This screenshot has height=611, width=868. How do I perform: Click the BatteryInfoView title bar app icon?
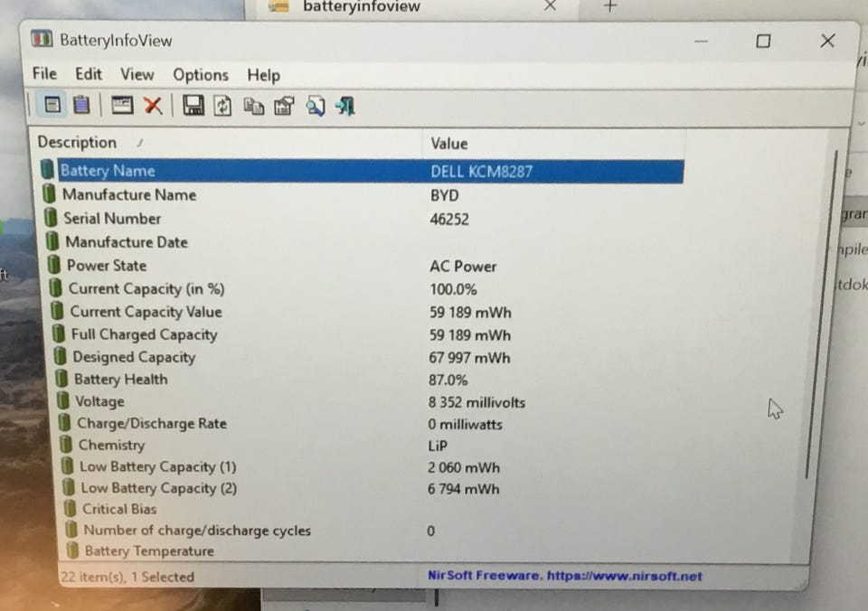point(42,39)
